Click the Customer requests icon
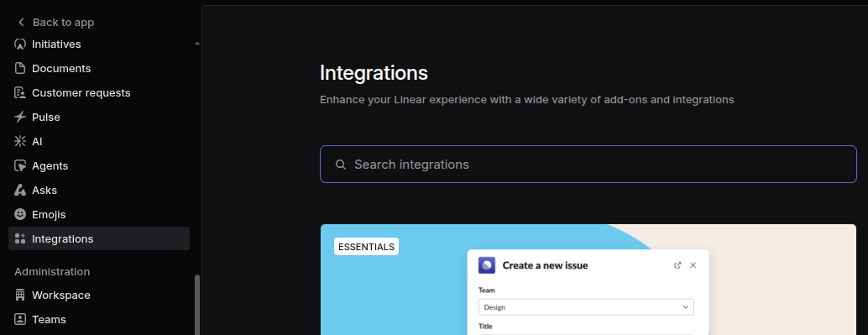The image size is (868, 335). [20, 93]
